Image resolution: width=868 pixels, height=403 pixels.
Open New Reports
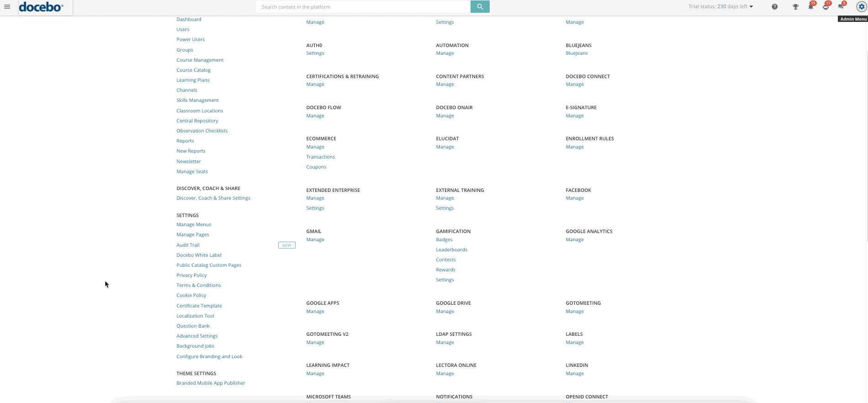pos(191,151)
